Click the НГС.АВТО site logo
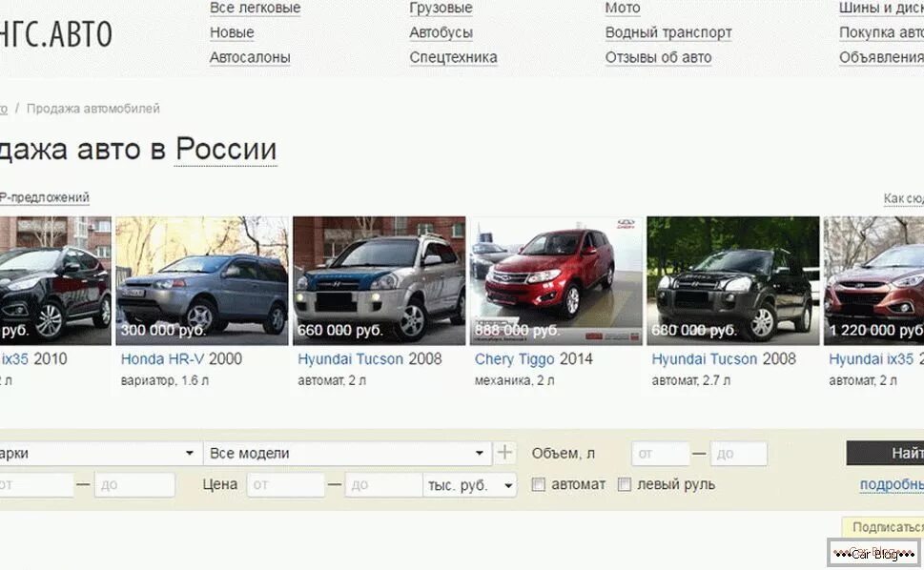The width and height of the screenshot is (924, 570). pos(55,34)
